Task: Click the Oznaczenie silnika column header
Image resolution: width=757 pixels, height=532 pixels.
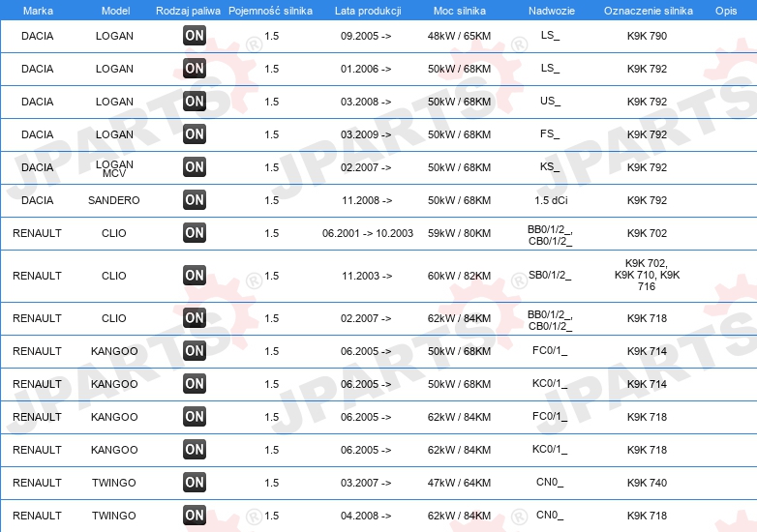Action: click(649, 11)
